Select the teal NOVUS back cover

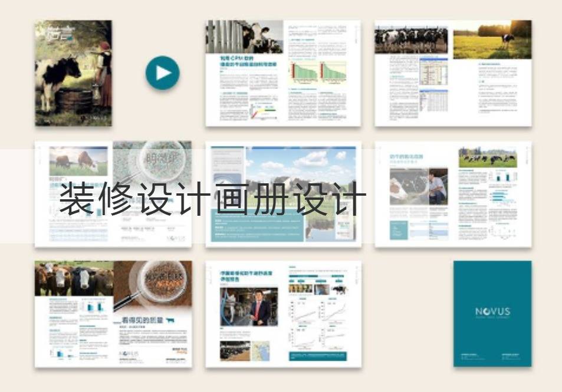(492, 314)
